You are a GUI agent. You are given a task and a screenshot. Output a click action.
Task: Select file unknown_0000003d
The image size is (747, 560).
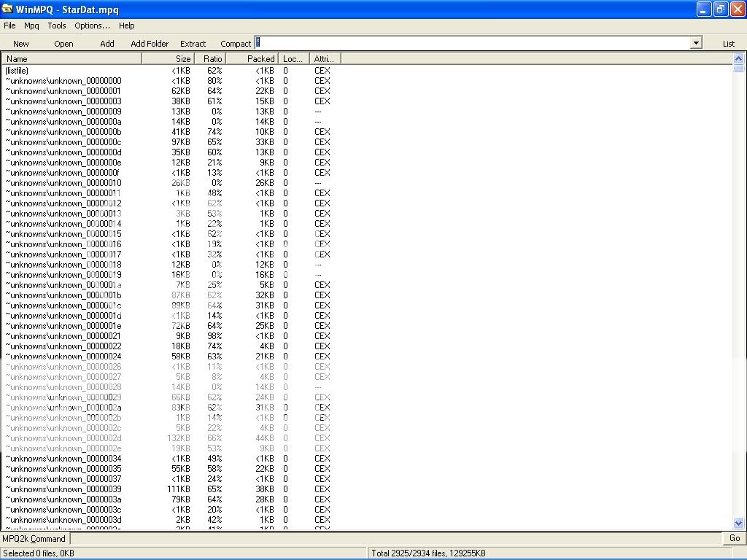[x=63, y=520]
